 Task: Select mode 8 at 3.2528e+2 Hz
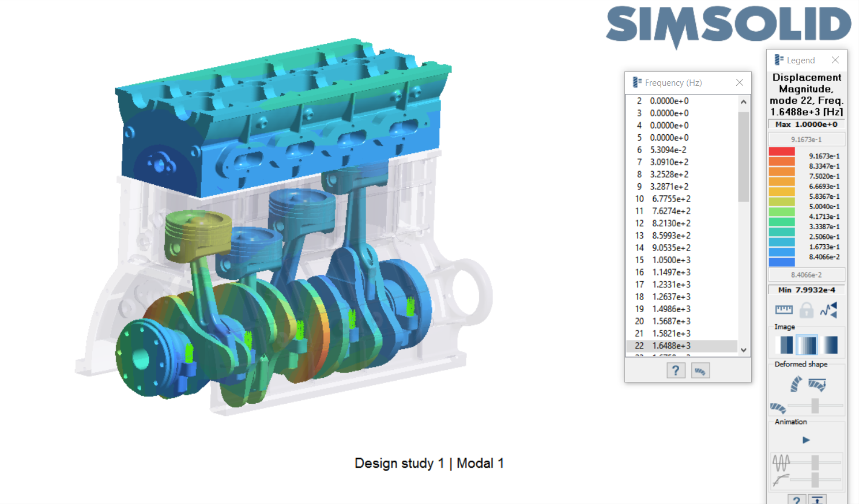[x=681, y=174]
